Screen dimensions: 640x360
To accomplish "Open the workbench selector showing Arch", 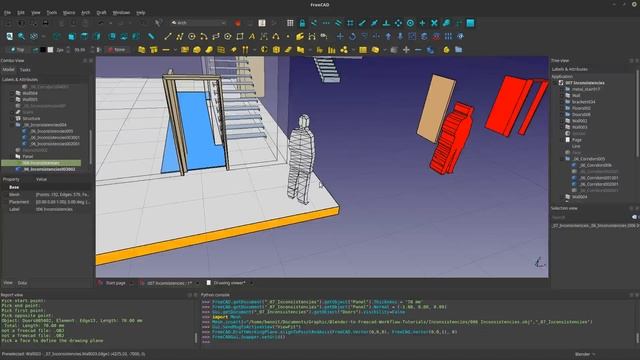I will pos(198,23).
